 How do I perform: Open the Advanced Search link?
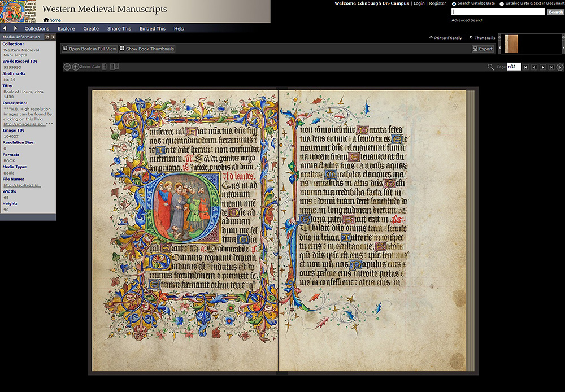coord(467,20)
